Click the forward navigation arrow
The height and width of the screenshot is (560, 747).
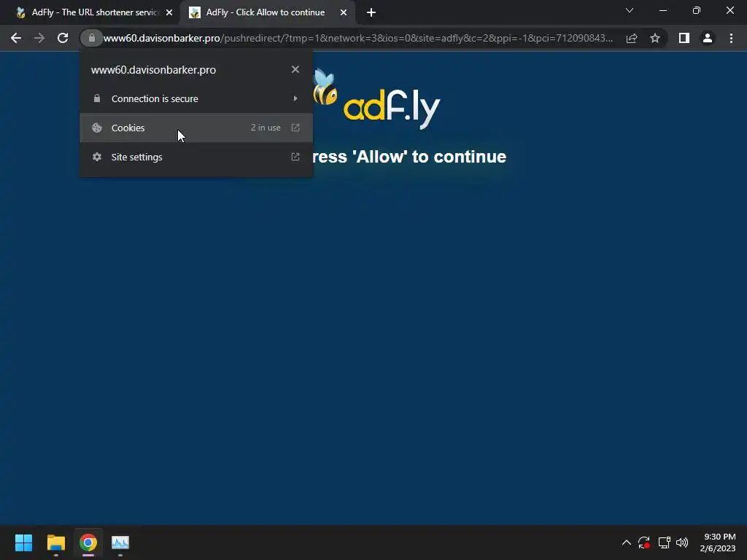pyautogui.click(x=39, y=38)
